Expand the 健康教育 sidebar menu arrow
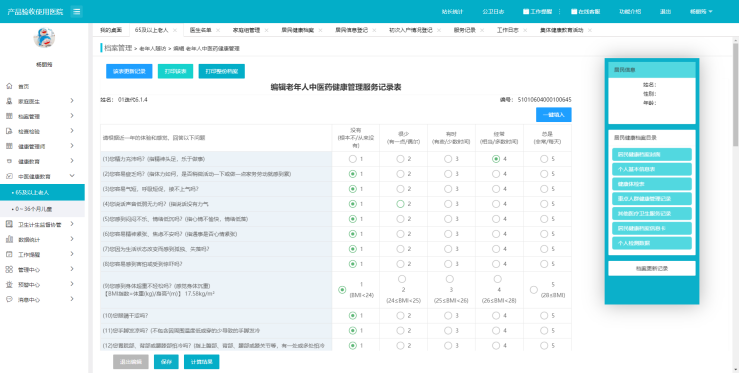This screenshot has height=374, width=740. point(72,161)
